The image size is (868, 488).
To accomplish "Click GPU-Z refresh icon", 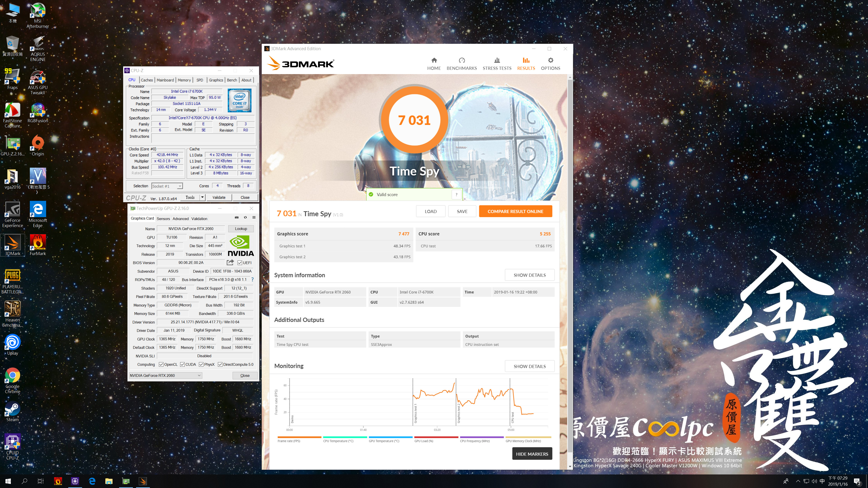I will tap(245, 218).
